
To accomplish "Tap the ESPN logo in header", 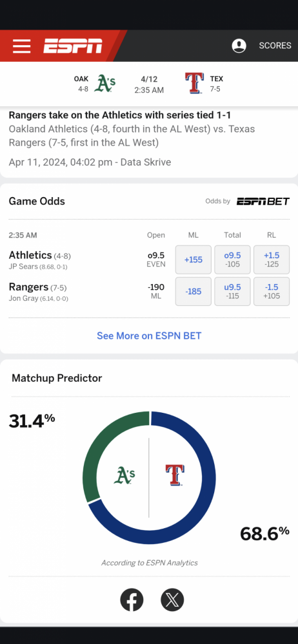I will coord(72,46).
